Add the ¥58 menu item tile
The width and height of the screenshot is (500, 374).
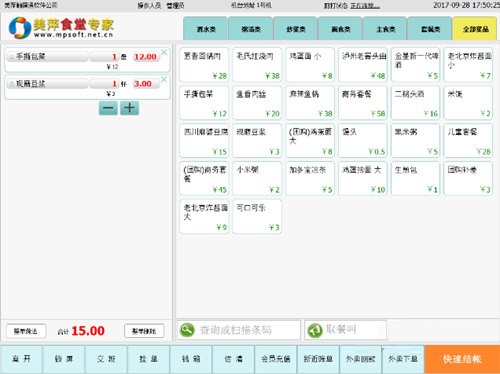click(363, 103)
